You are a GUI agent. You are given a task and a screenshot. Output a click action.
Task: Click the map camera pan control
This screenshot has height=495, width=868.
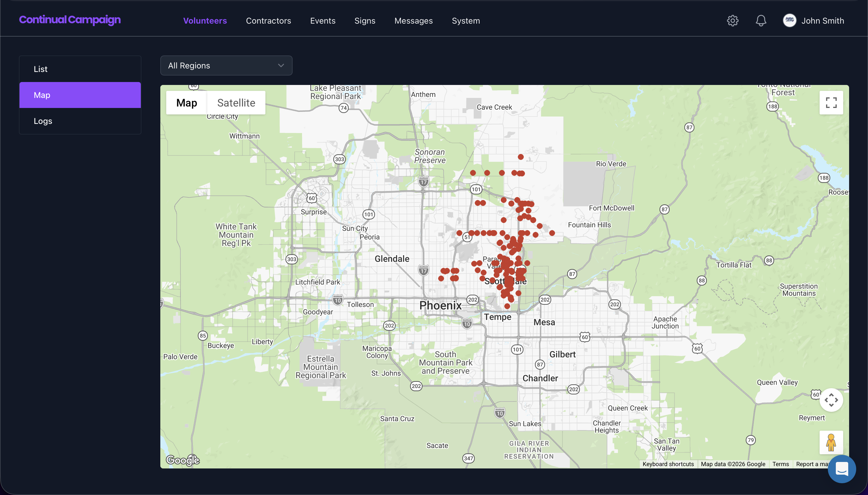pyautogui.click(x=831, y=400)
